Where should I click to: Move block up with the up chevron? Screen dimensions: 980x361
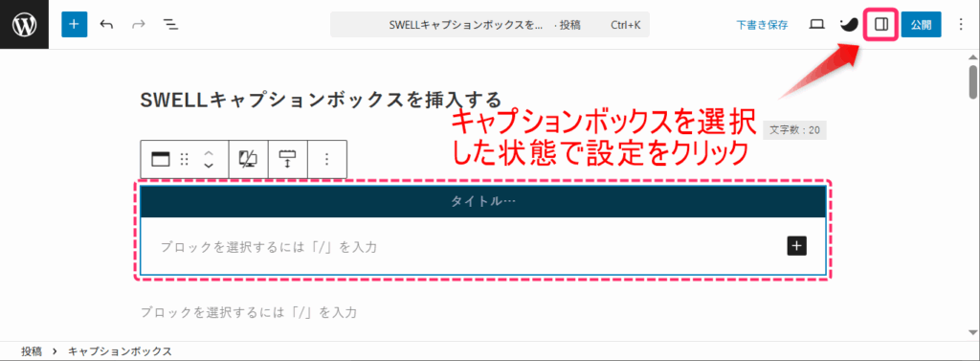[x=210, y=153]
